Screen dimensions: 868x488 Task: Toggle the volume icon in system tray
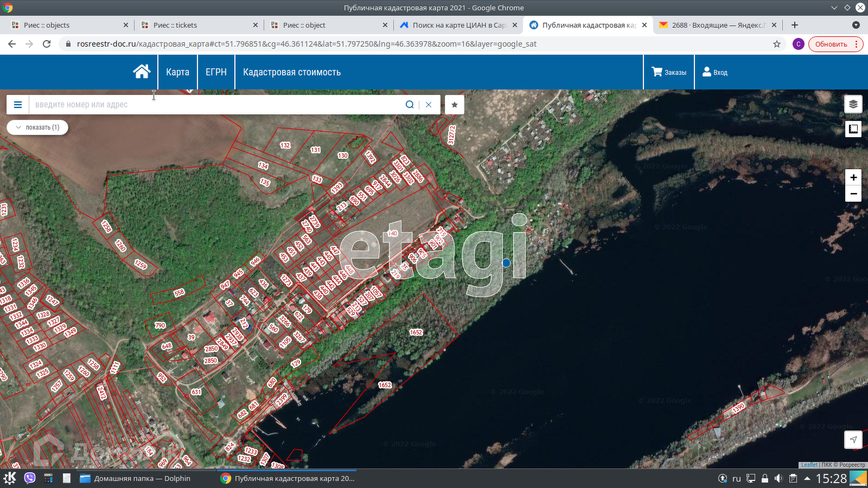(778, 478)
